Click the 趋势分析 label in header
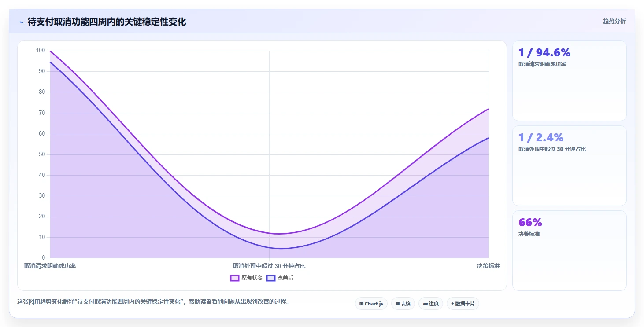The width and height of the screenshot is (644, 327). [614, 21]
